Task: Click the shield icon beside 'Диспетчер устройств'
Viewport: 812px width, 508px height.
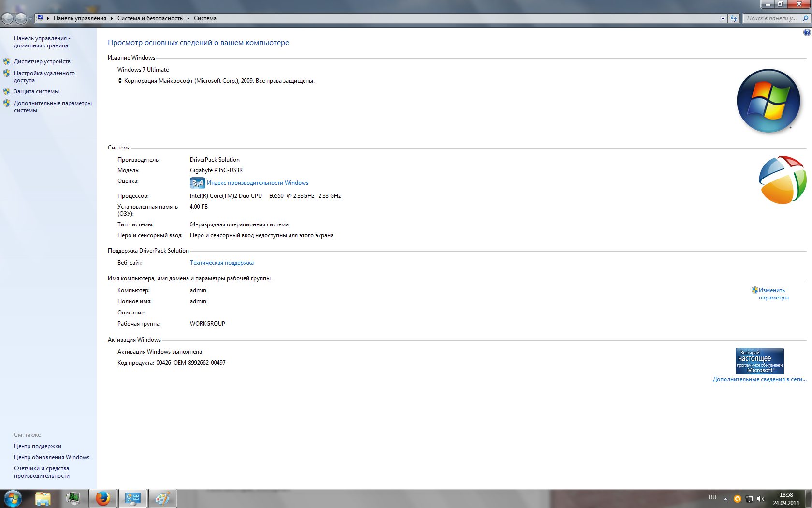Action: point(7,61)
